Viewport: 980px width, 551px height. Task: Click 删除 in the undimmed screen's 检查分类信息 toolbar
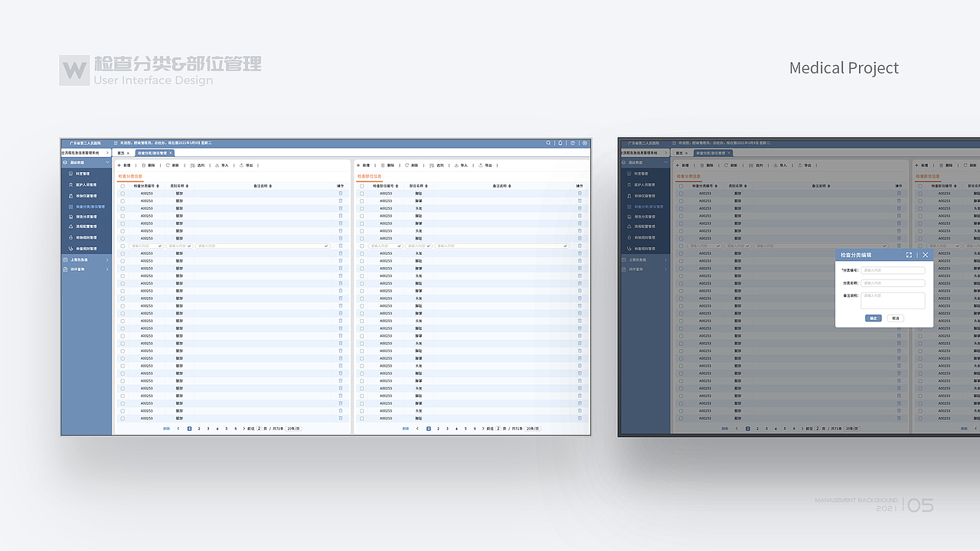pos(149,165)
